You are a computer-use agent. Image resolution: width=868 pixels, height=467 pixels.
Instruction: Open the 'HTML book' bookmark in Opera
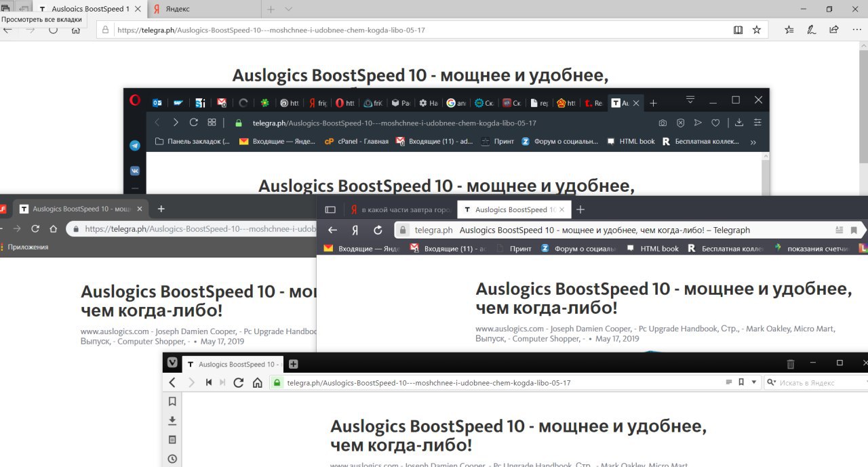tap(631, 142)
